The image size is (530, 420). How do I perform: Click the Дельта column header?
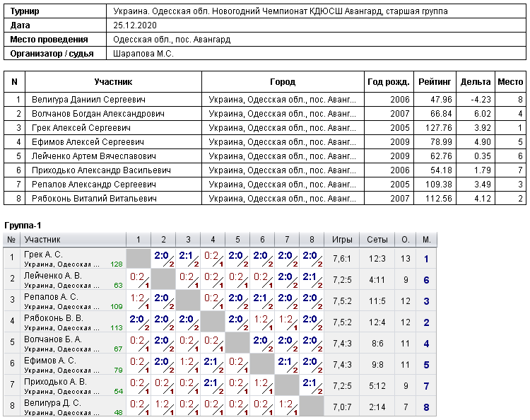(476, 82)
